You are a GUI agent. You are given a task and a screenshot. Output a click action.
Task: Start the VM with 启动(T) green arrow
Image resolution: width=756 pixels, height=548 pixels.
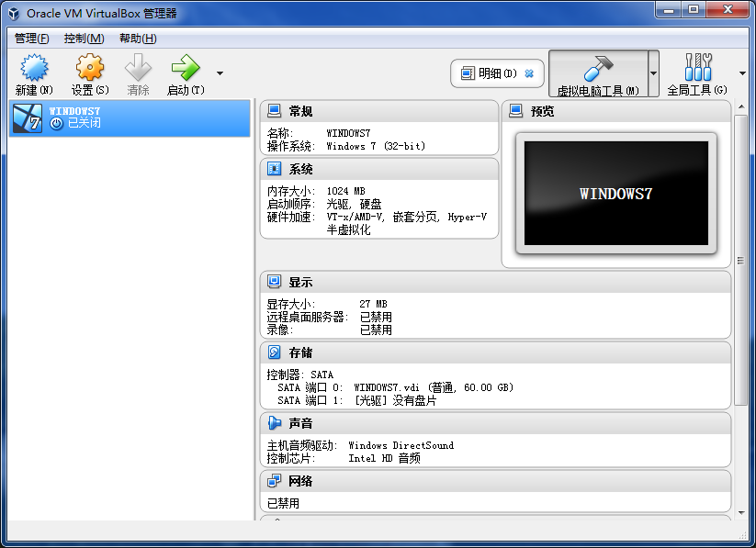pyautogui.click(x=186, y=68)
